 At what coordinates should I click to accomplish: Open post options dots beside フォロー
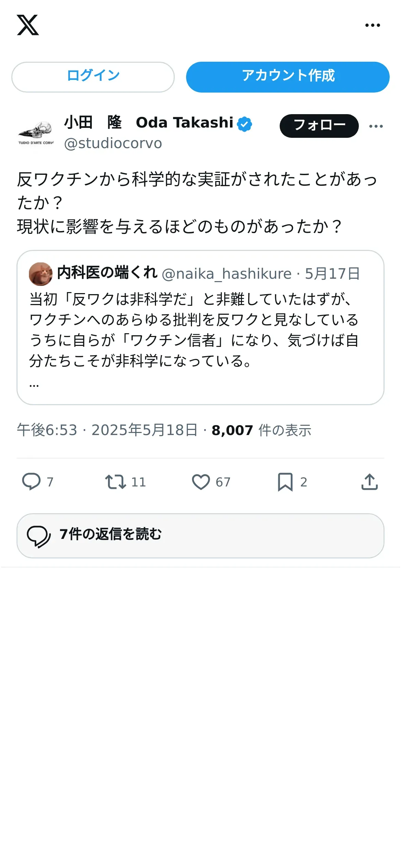point(376,126)
